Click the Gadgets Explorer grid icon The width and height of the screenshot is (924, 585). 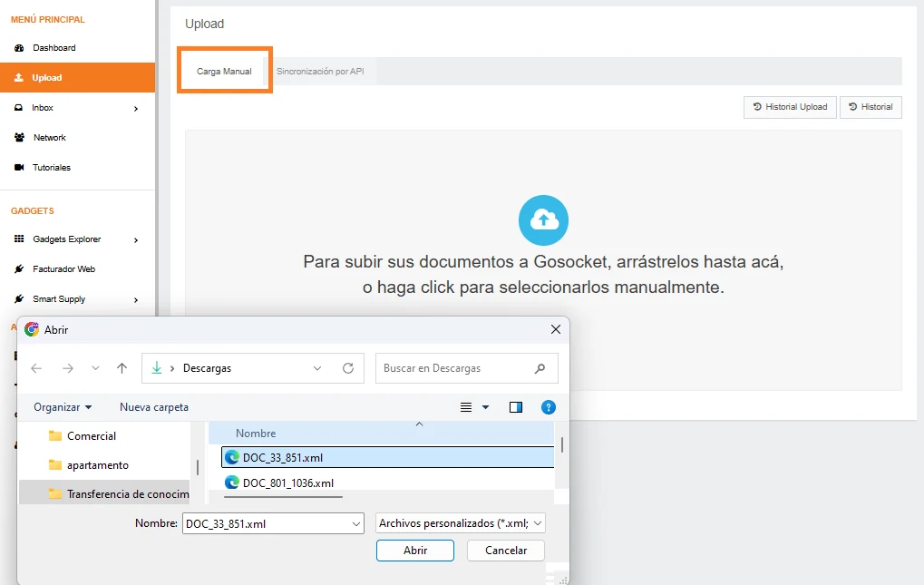click(x=19, y=239)
